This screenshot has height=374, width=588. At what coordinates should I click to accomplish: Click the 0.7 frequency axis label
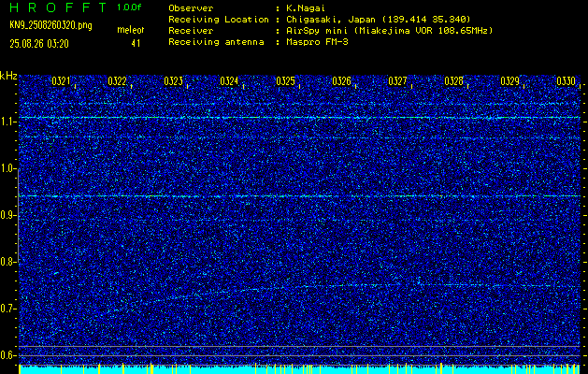click(7, 309)
